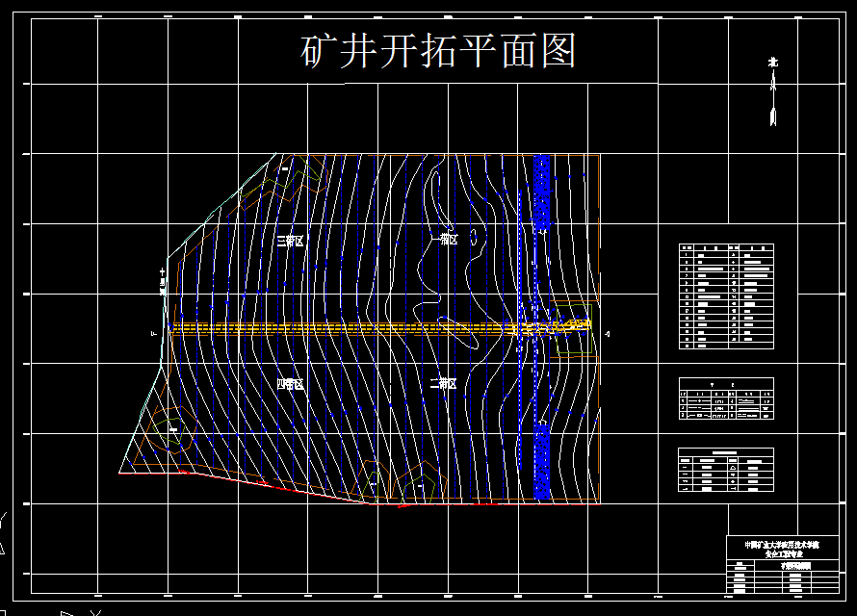
Task: Select the 一带区 zone label
Action: (x=444, y=240)
